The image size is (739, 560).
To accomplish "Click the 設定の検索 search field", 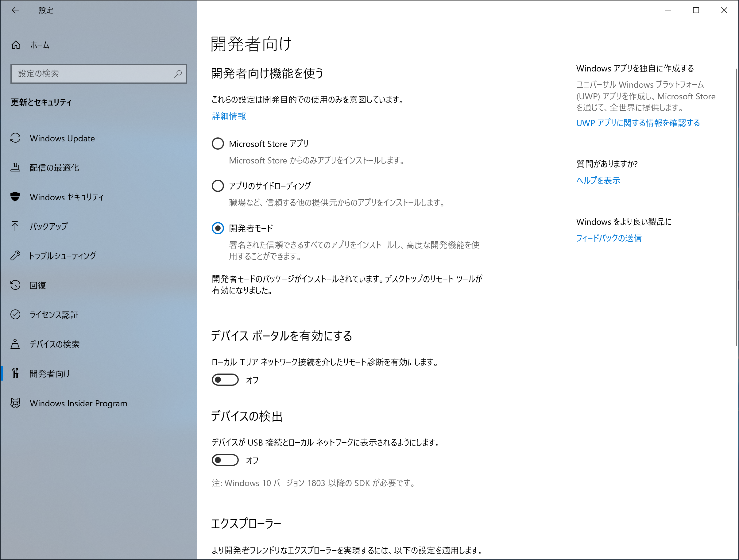I will (94, 74).
